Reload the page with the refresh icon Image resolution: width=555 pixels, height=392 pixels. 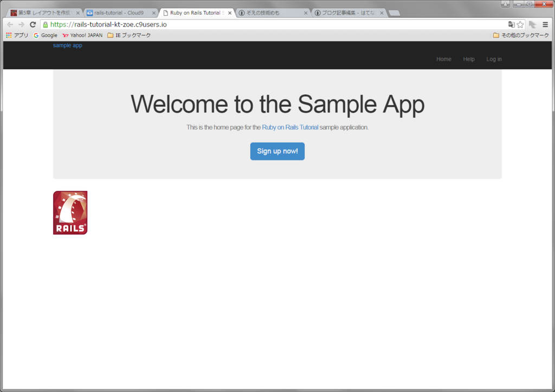tap(33, 24)
